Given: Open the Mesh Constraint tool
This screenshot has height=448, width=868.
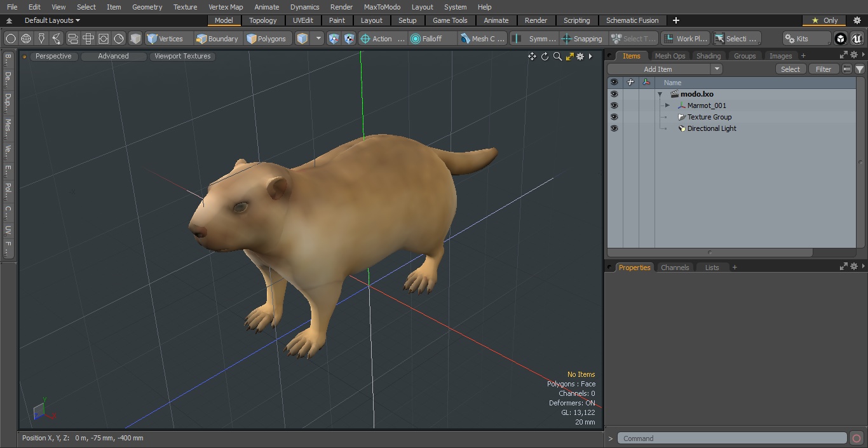Looking at the screenshot, I should tap(483, 39).
